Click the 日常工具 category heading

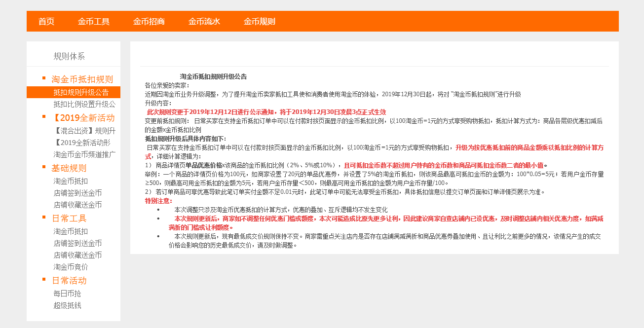(69, 219)
